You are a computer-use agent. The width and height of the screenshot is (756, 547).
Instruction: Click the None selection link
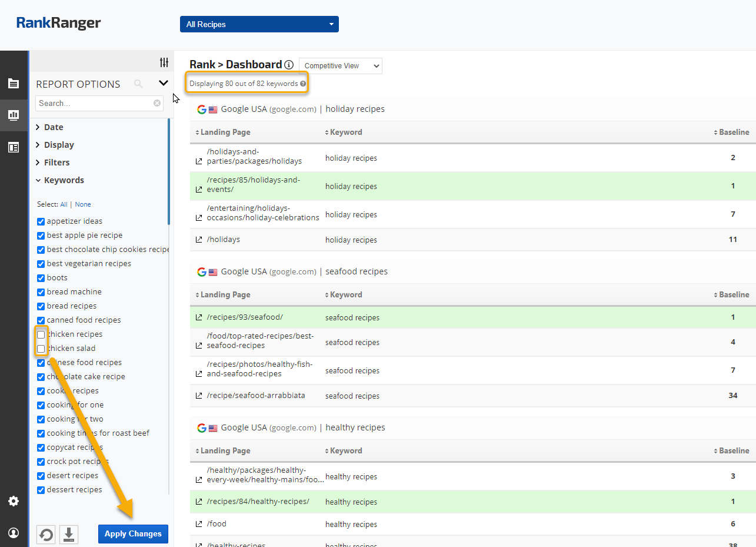pyautogui.click(x=83, y=204)
